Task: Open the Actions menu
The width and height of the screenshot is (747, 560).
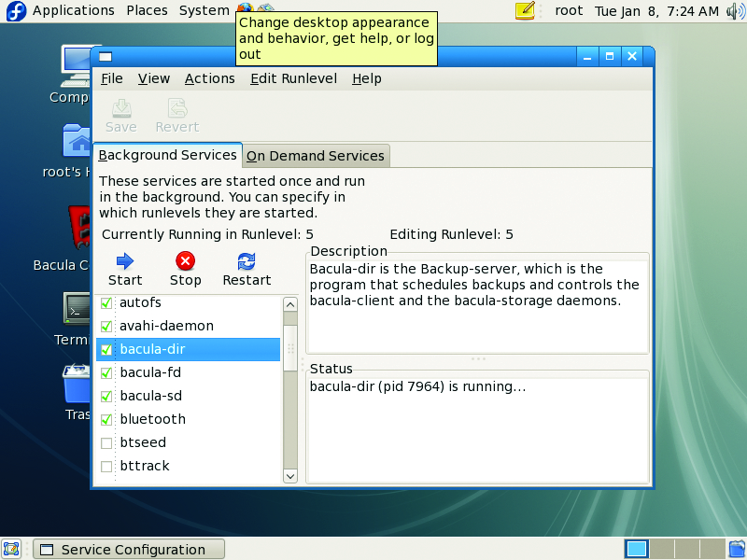Action: point(209,78)
